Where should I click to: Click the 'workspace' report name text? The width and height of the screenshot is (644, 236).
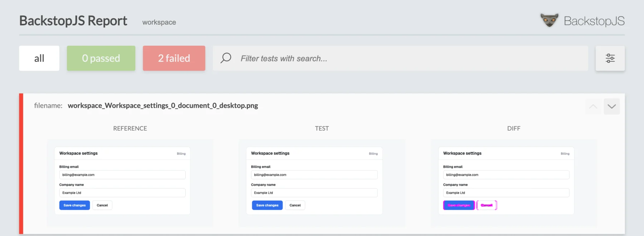[159, 22]
